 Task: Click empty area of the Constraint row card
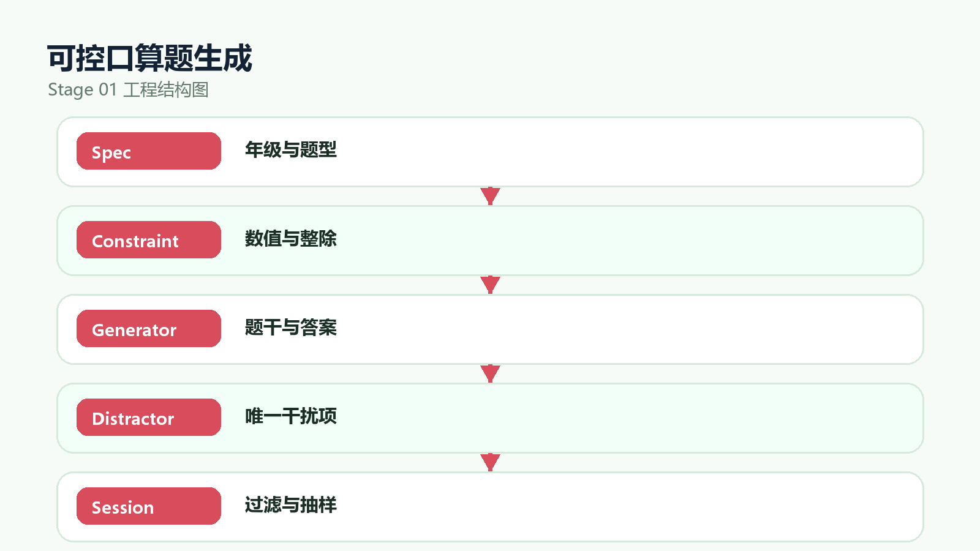tap(612, 241)
